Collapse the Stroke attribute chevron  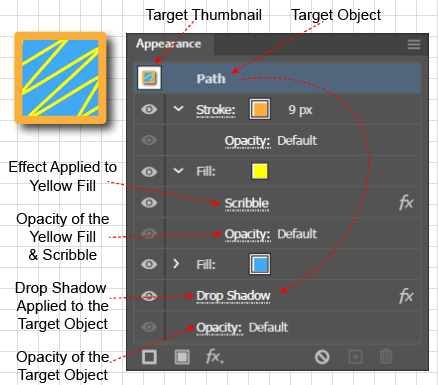click(179, 109)
